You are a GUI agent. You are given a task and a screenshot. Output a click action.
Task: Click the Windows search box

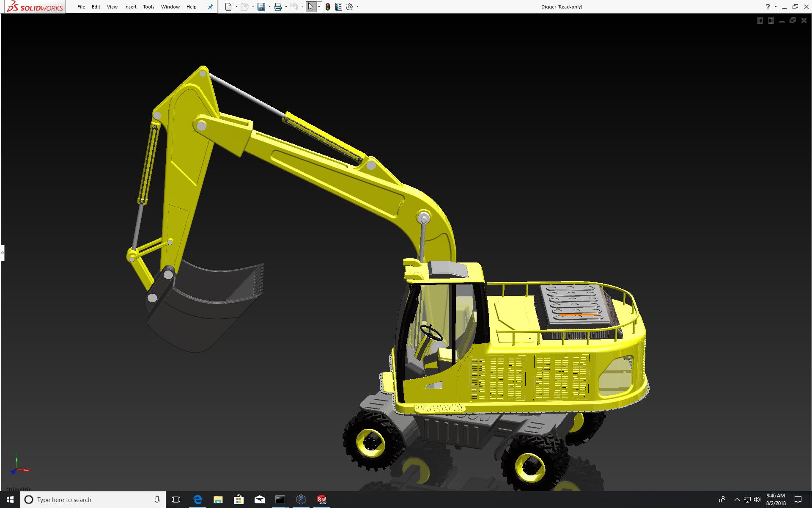[93, 500]
